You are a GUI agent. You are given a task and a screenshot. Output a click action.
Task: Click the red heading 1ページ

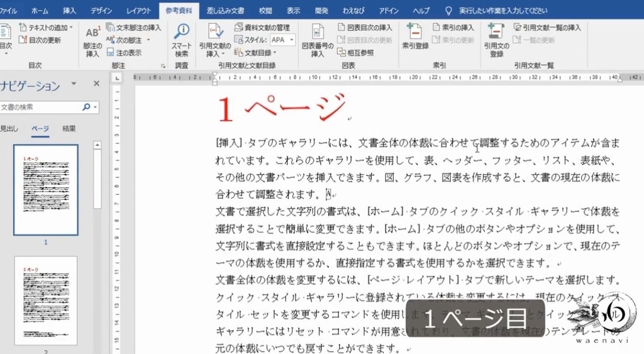(x=281, y=108)
